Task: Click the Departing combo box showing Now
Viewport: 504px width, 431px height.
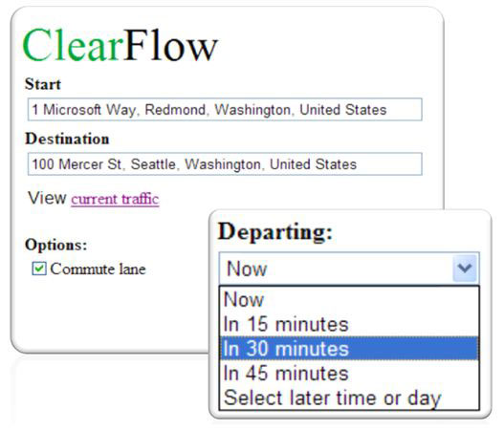Action: point(349,269)
